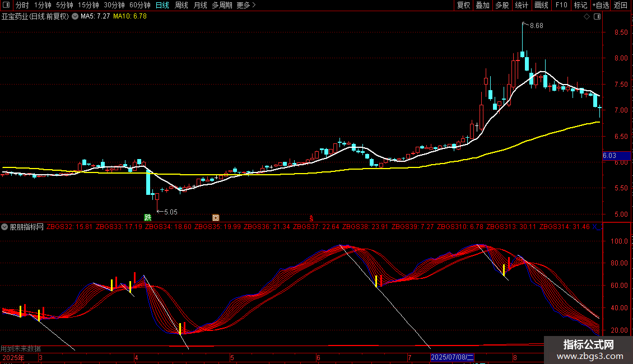This screenshot has height=364, width=633.
Task: Expand the 更多 periods menu
Action: tap(246, 5)
